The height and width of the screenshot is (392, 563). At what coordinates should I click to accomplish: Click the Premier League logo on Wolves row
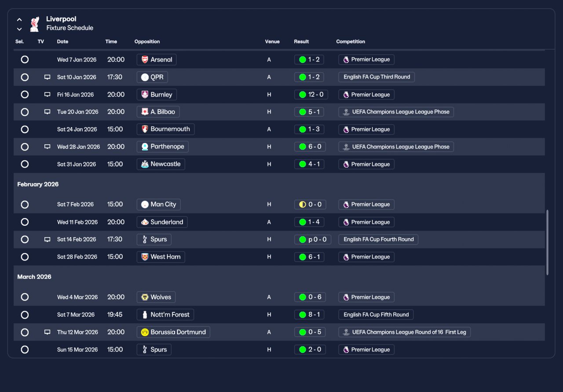(346, 297)
